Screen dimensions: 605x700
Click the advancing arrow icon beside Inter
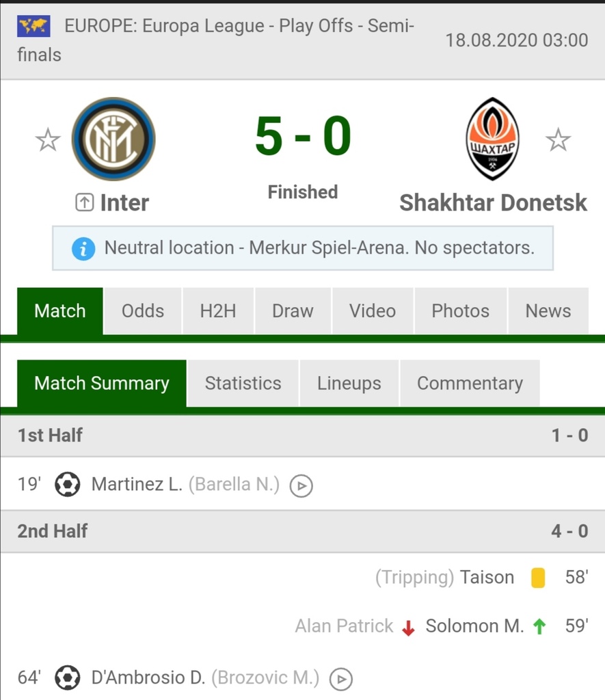(84, 202)
